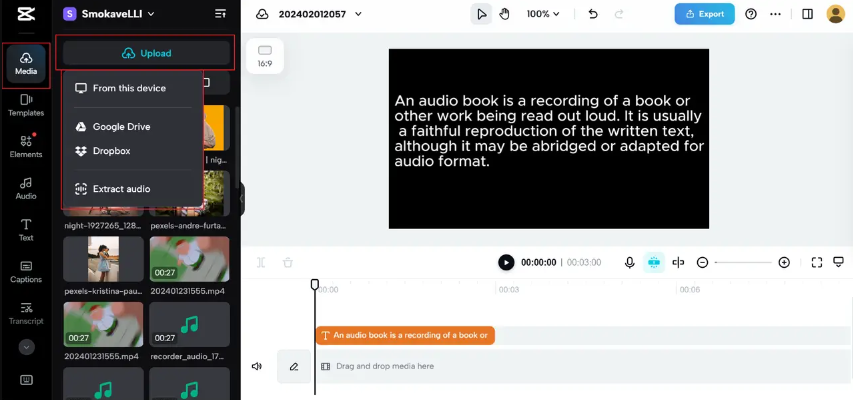Open the media sort and filter icon

[220, 14]
